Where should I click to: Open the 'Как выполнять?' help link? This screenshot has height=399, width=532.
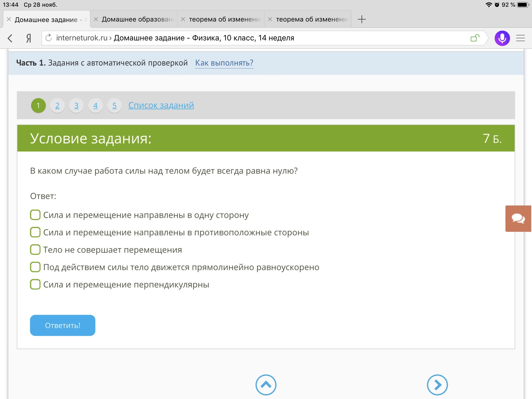224,63
